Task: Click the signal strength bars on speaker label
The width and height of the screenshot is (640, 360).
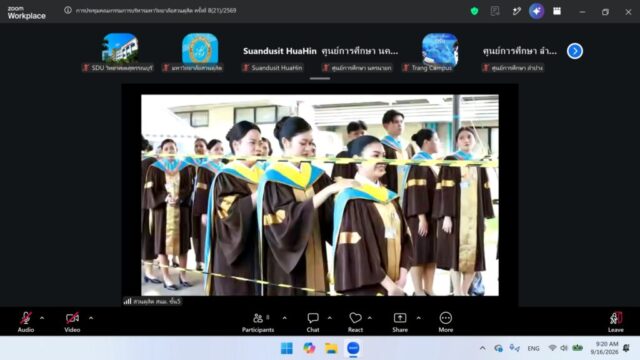Action: [x=127, y=301]
